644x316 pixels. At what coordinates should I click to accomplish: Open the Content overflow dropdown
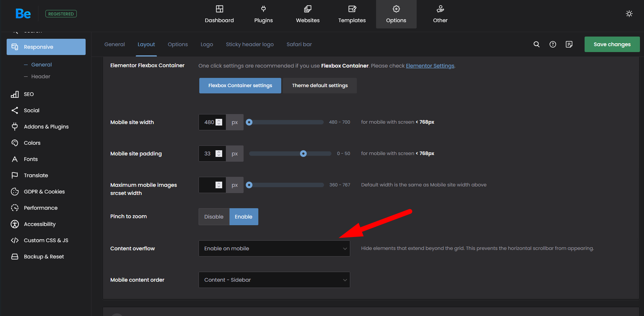(x=274, y=248)
